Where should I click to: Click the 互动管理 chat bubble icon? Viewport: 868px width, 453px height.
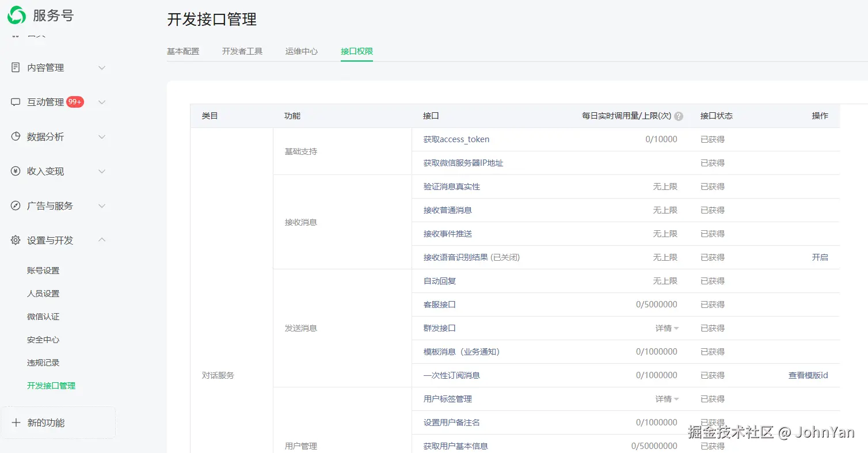tap(16, 102)
